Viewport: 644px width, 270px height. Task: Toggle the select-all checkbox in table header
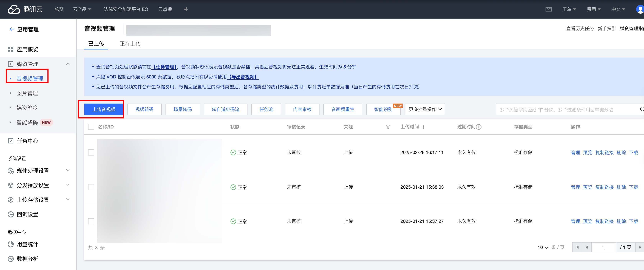coord(91,127)
